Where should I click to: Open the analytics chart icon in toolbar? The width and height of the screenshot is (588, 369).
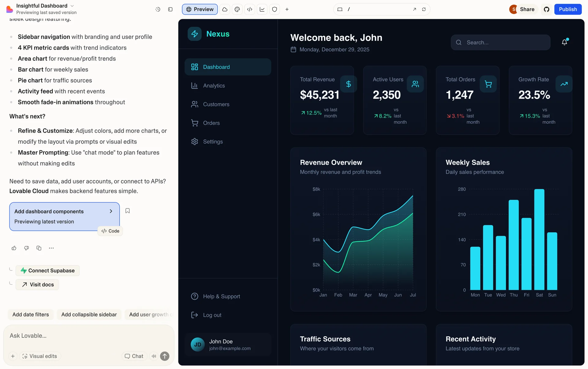point(262,9)
